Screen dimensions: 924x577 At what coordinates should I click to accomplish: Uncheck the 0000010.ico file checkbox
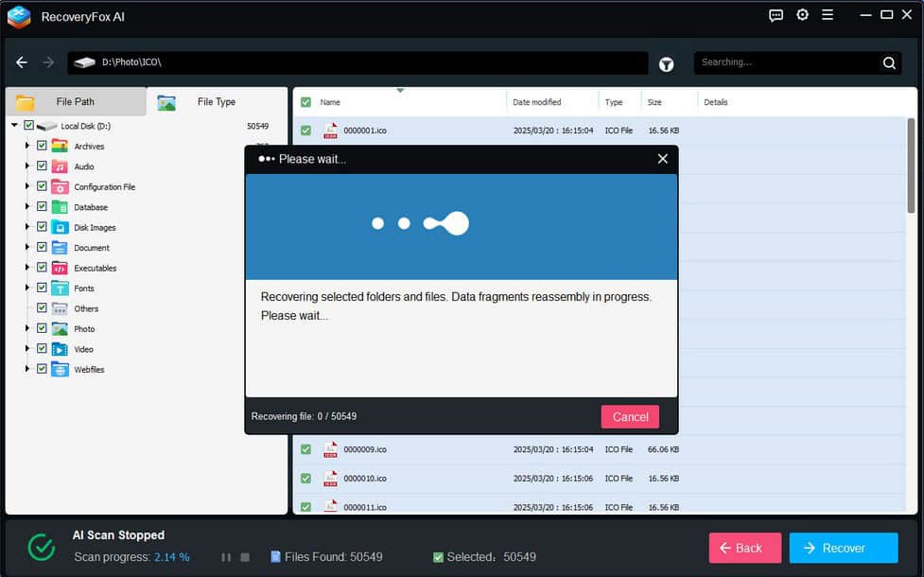point(305,479)
